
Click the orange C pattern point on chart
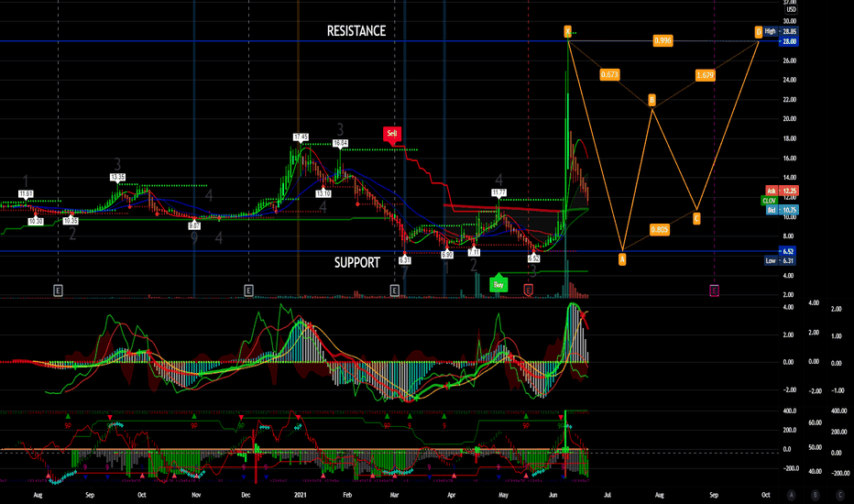[696, 218]
